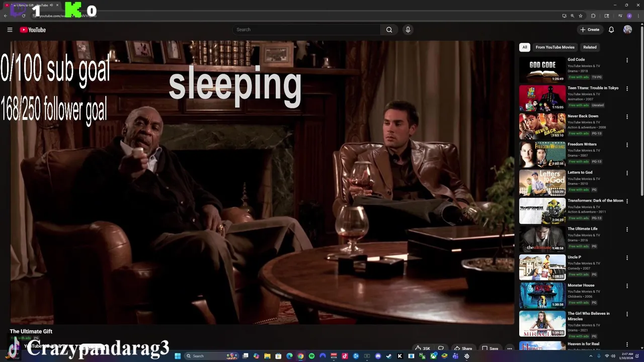Screen dimensions: 644x362
Task: Click the video player showing The Ultimate Gift
Action: (x=262, y=183)
